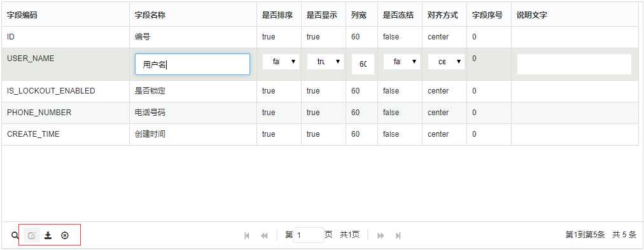Select the 编号 field name cell
This screenshot has height=250, width=644.
193,37
